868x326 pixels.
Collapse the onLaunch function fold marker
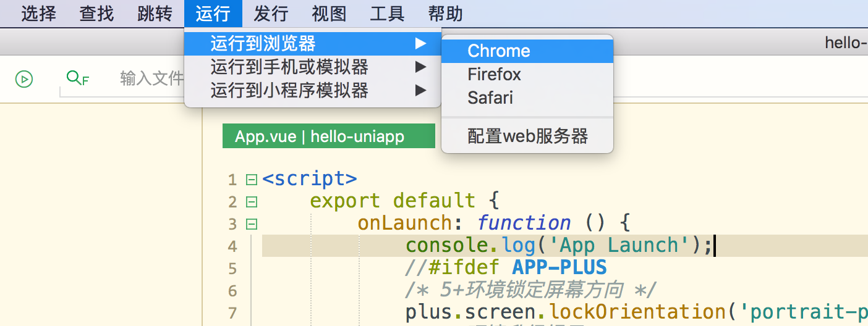251,224
